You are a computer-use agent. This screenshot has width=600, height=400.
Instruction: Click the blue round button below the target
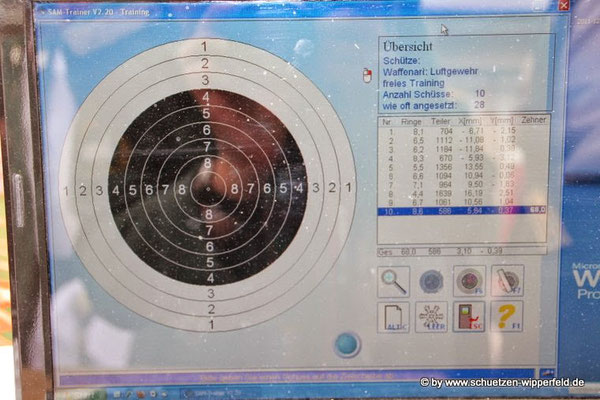[x=347, y=344]
